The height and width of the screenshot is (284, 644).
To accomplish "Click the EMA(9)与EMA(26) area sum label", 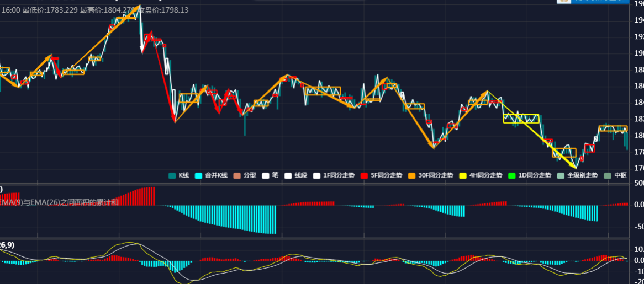I will [x=59, y=202].
